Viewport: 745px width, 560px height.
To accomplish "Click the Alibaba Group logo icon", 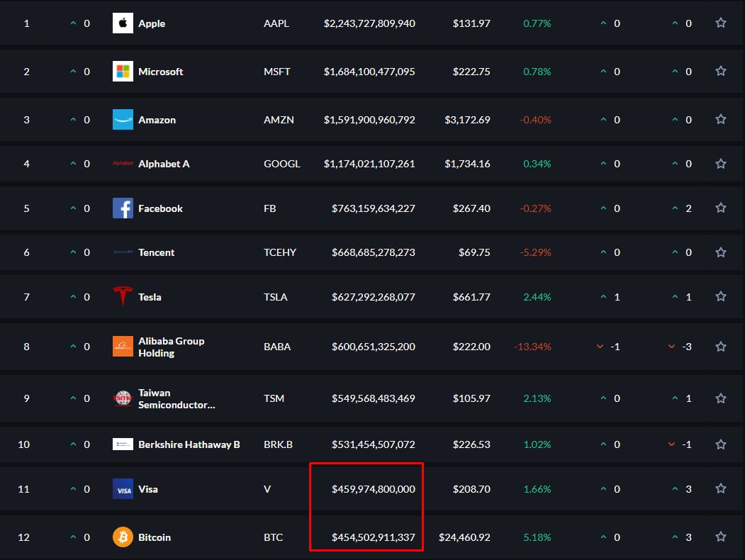I will 123,346.
